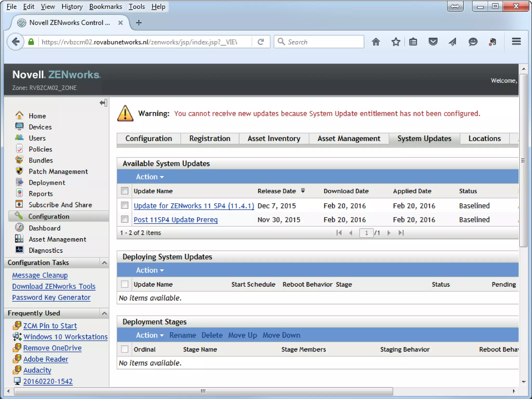Image resolution: width=532 pixels, height=399 pixels.
Task: Open the Asset Management tab
Action: click(x=349, y=138)
